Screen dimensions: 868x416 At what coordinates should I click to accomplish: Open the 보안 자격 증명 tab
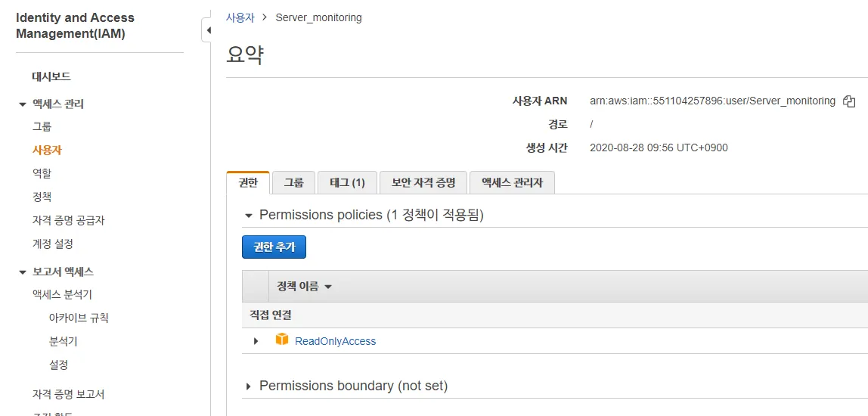423,182
